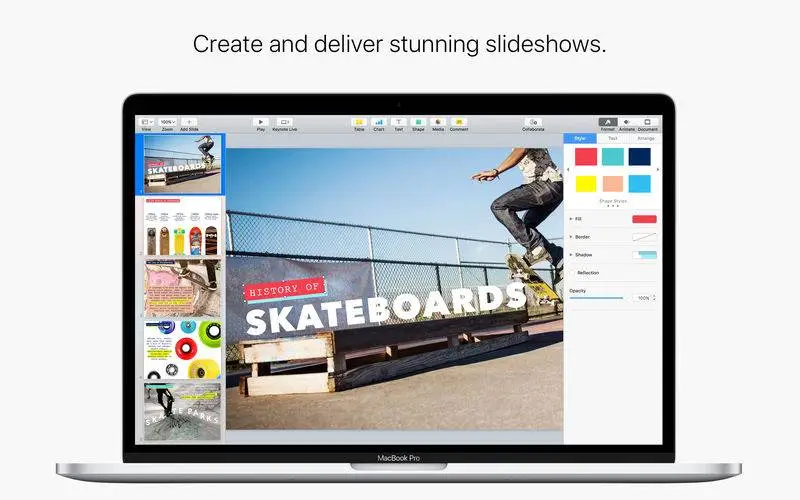Open the Shadow style preview
The image size is (800, 500).
(644, 255)
